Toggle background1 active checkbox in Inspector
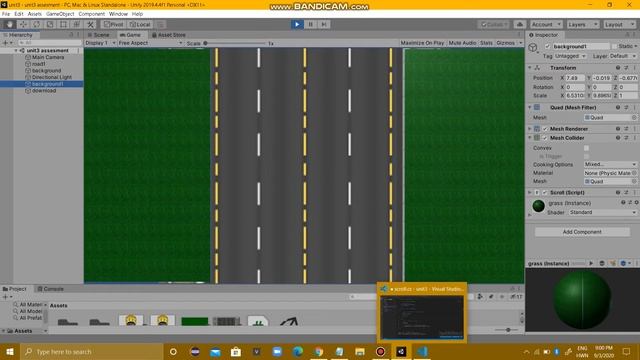The height and width of the screenshot is (360, 640). click(x=547, y=47)
